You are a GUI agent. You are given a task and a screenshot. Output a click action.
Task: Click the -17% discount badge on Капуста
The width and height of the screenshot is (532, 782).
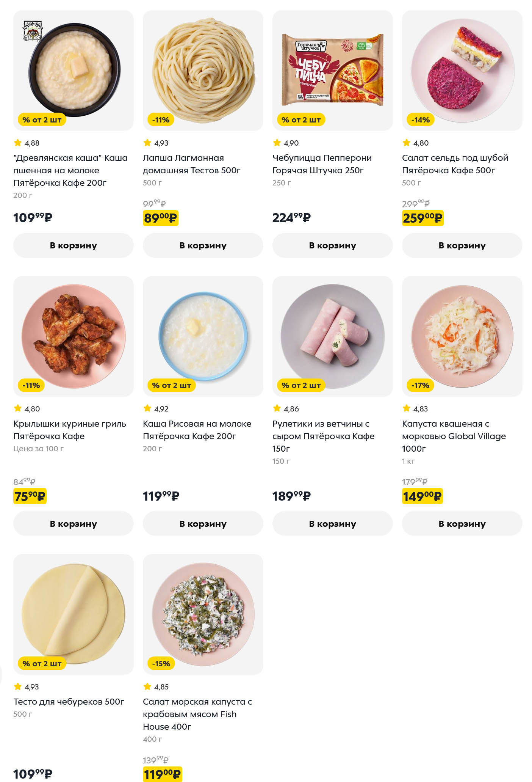[x=420, y=385]
